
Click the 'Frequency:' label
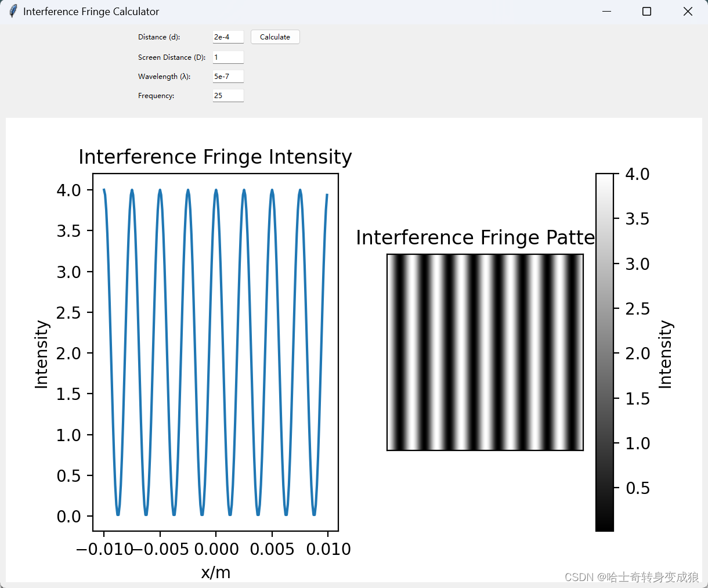tap(156, 96)
